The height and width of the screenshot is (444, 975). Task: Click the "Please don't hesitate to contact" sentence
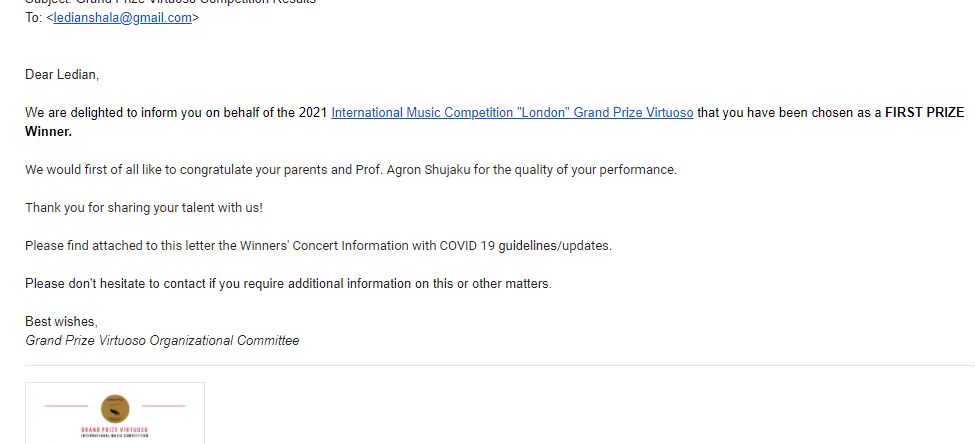289,284
